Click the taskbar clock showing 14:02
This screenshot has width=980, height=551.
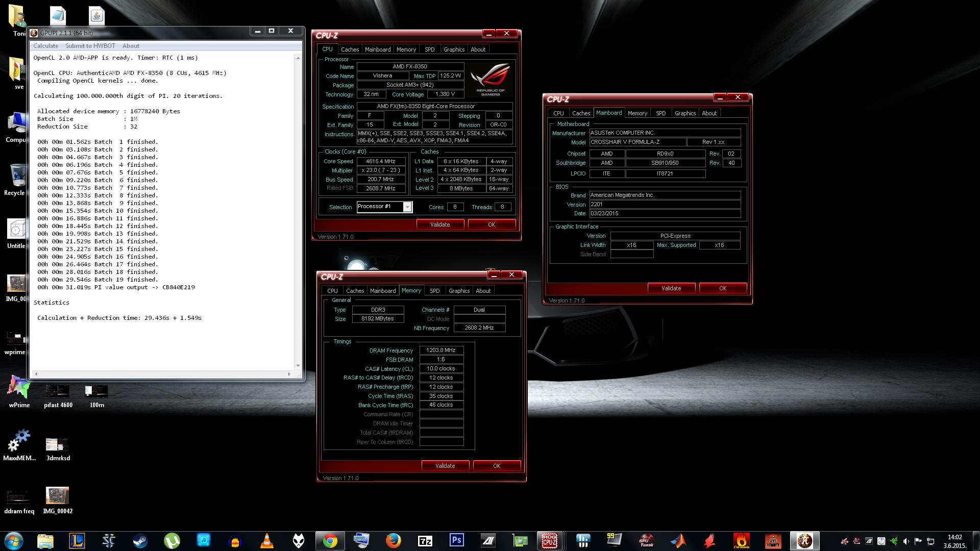[x=954, y=541]
